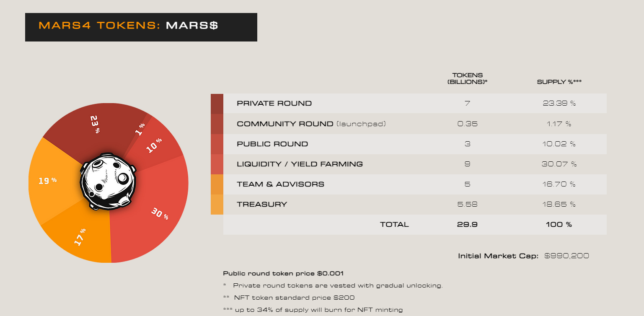Click the Liquidity / Yield Farming swatch

(x=217, y=164)
